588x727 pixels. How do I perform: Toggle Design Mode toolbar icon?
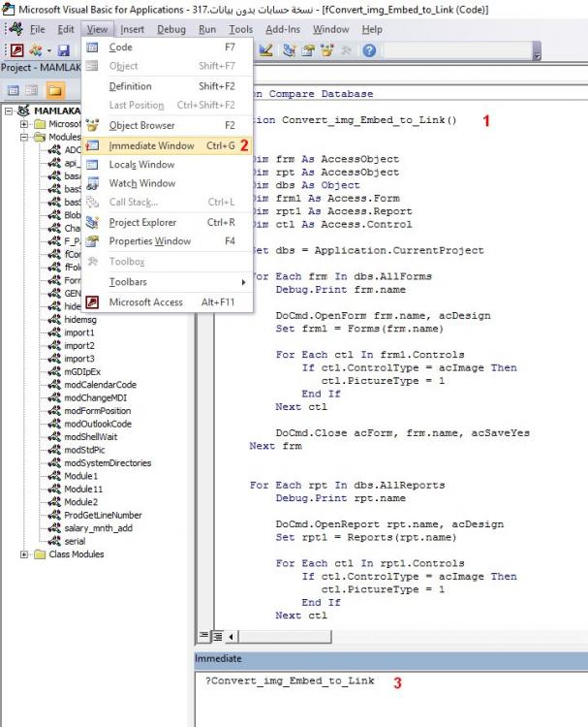point(266,50)
